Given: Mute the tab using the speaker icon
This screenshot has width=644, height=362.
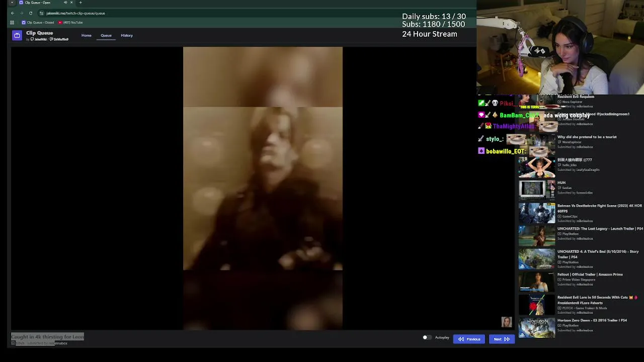Looking at the screenshot, I should [x=65, y=3].
